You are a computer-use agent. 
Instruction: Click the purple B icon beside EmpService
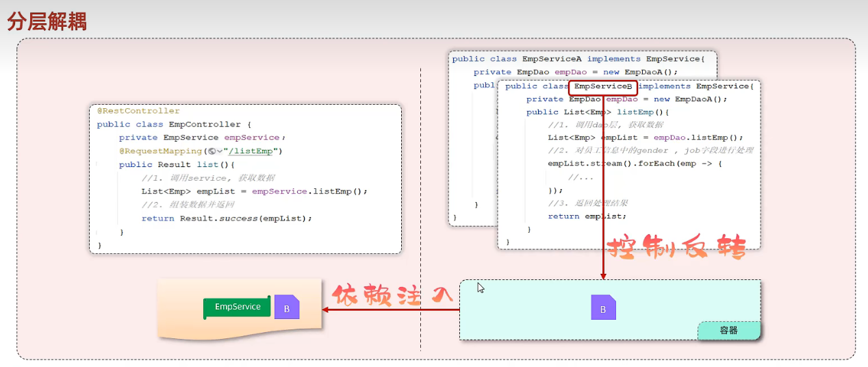287,308
